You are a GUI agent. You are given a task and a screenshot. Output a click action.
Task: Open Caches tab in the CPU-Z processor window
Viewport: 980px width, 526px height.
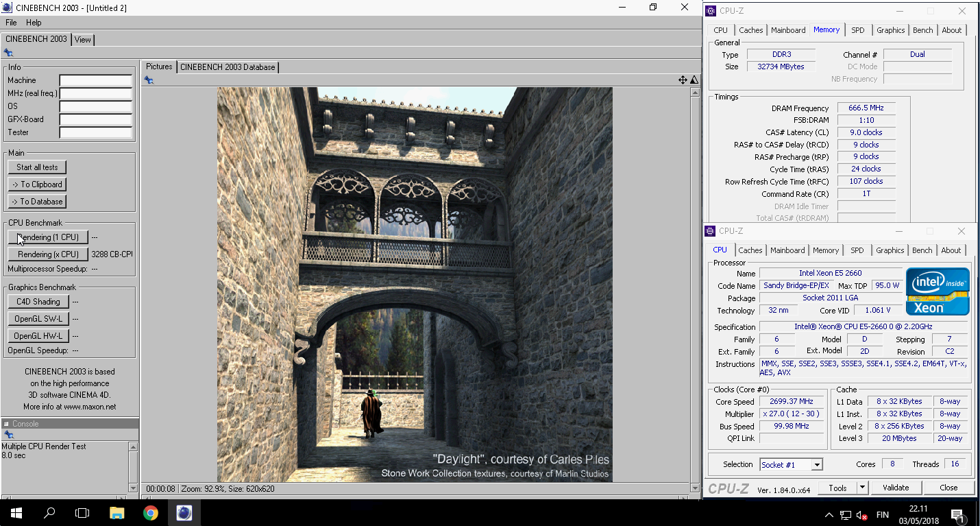[750, 250]
